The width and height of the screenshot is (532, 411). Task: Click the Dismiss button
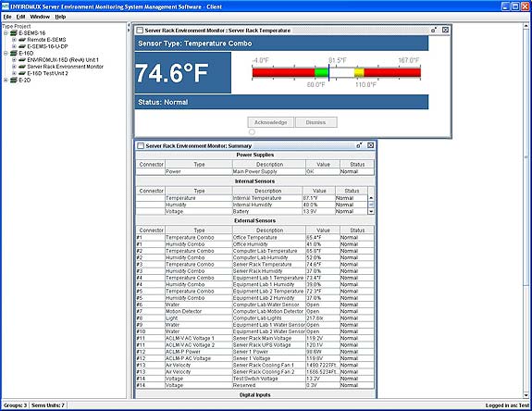[x=315, y=122]
